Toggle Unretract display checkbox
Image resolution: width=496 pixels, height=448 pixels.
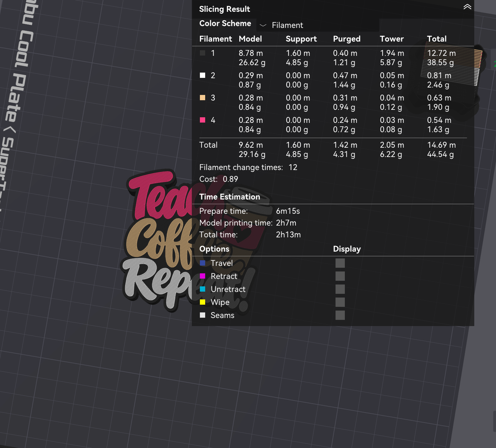(340, 289)
